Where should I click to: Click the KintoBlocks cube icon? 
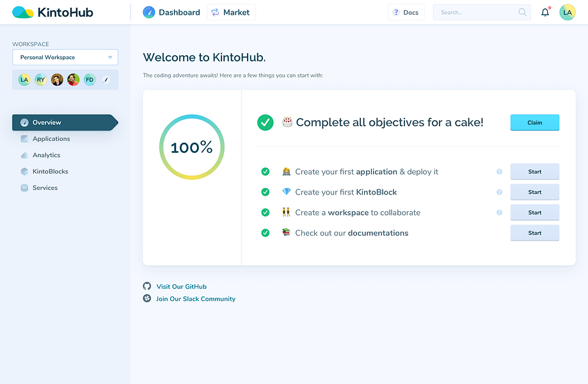point(24,172)
